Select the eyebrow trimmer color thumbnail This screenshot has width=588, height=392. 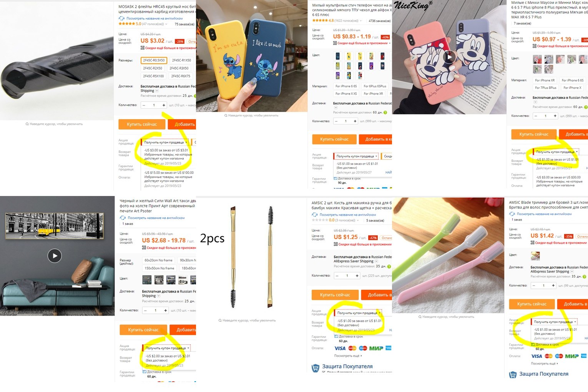(535, 256)
